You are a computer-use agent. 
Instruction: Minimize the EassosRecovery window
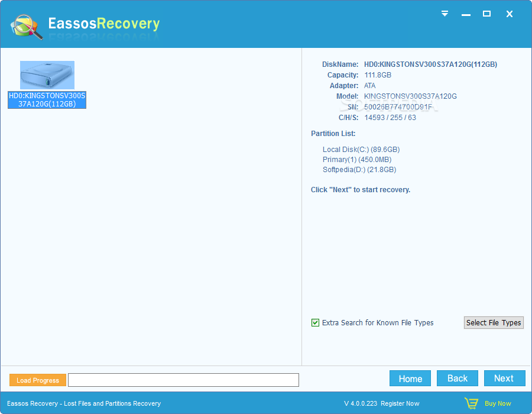coord(466,15)
